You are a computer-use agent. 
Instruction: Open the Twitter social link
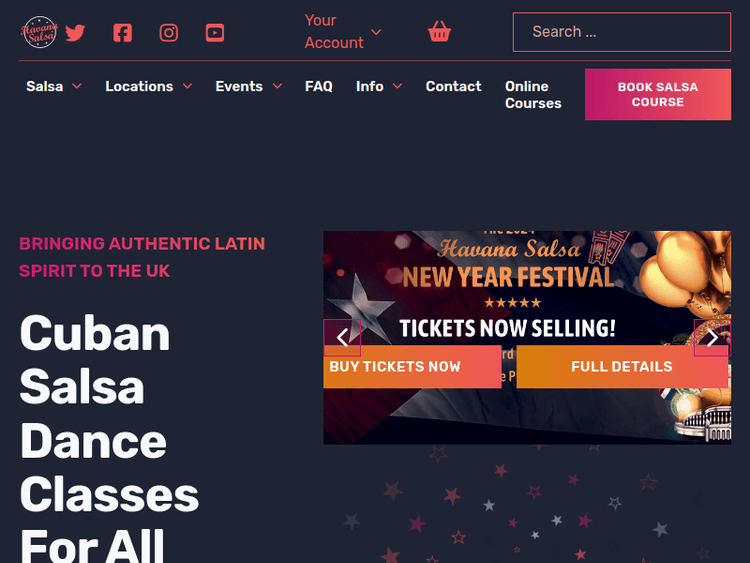(x=76, y=32)
